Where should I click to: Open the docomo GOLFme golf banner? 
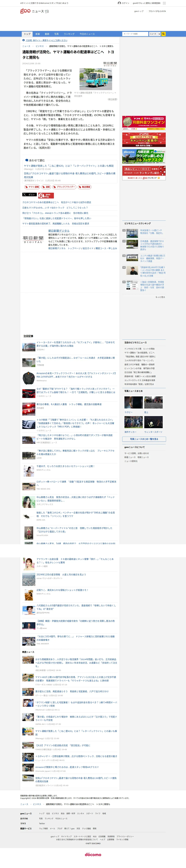click(144, 156)
